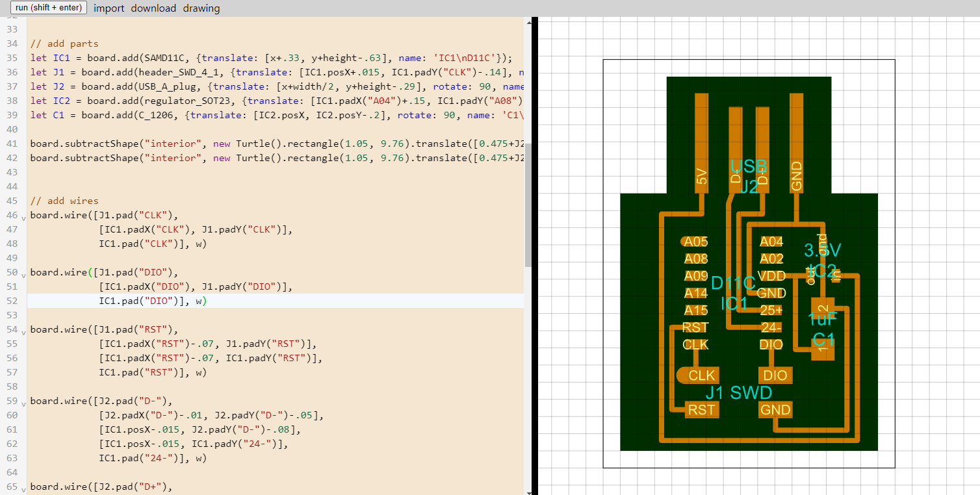Click the GND pad on J1 SWD header
This screenshot has width=980, height=495.
pyautogui.click(x=775, y=410)
